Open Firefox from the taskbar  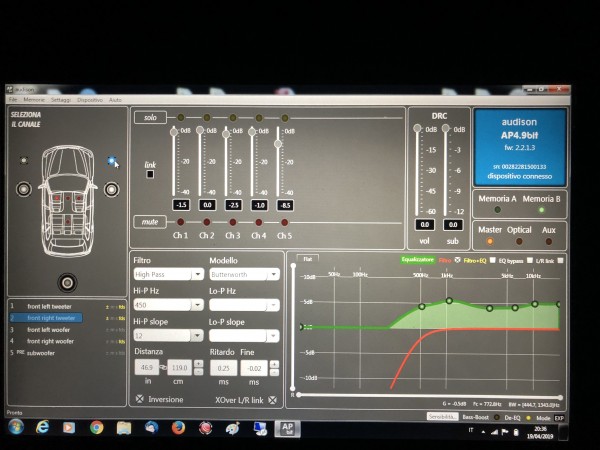178,427
